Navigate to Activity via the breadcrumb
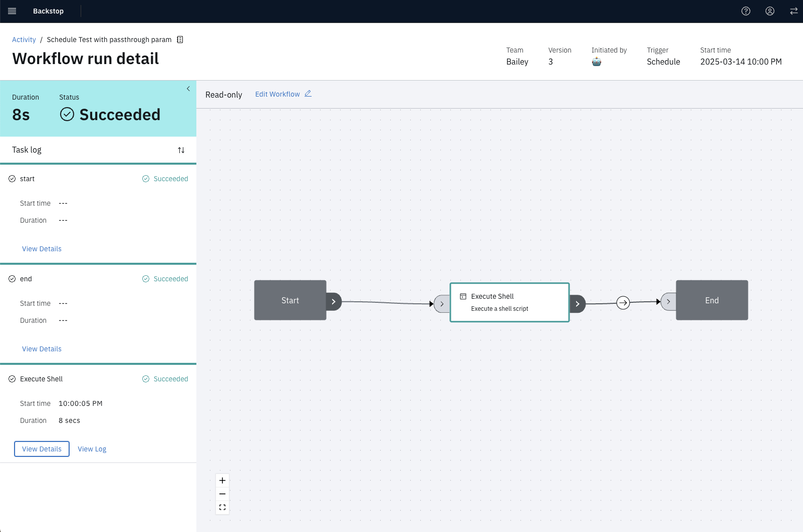 point(24,39)
